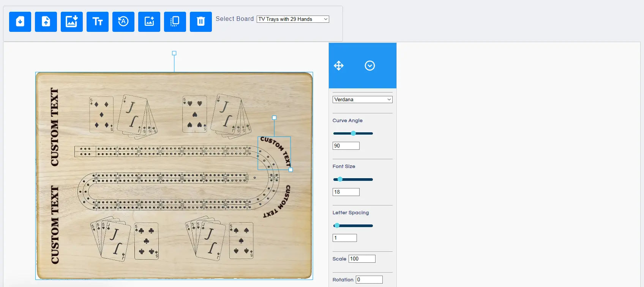
Task: Click the file upload icon button
Action: point(46,22)
